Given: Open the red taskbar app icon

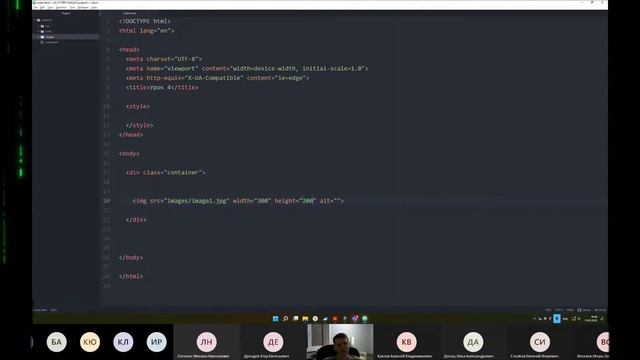Looking at the screenshot, I should coord(335,319).
